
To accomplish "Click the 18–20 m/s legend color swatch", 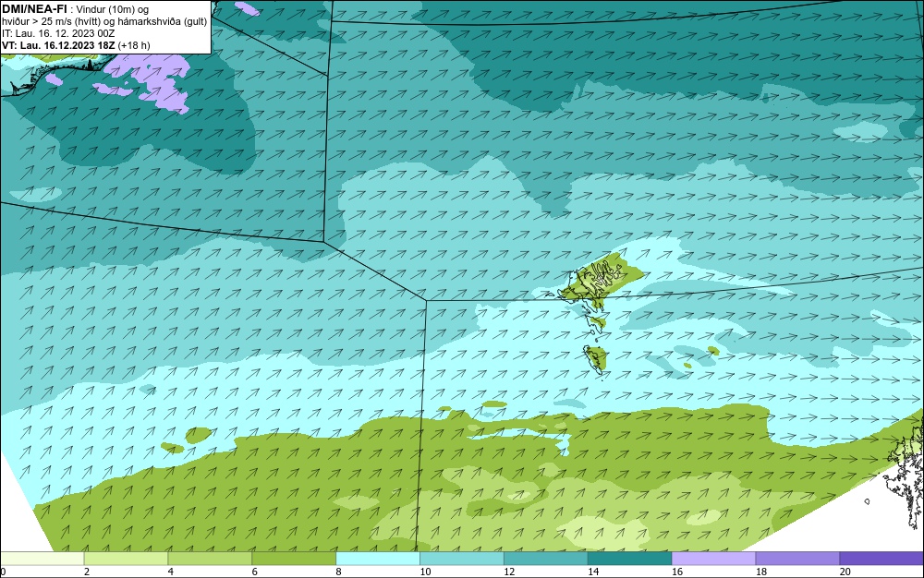I will 798,559.
